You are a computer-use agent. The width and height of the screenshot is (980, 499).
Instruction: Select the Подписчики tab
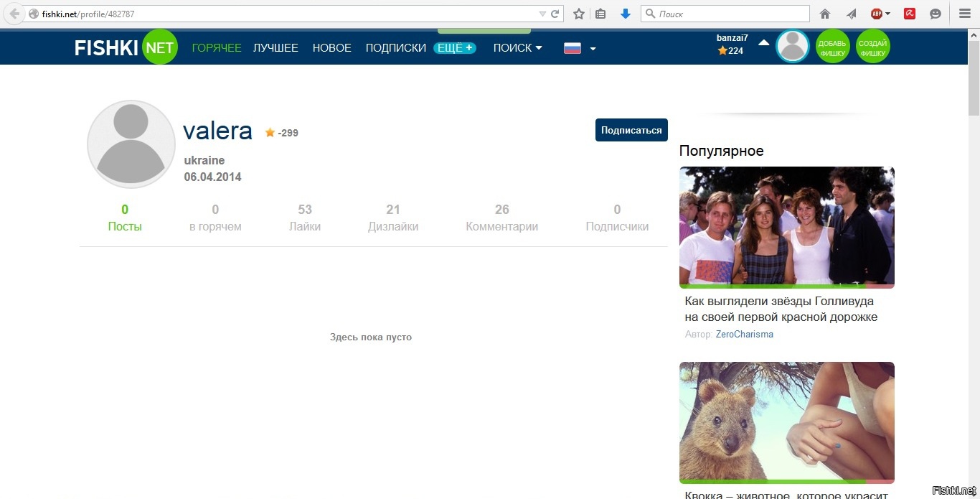tap(617, 218)
